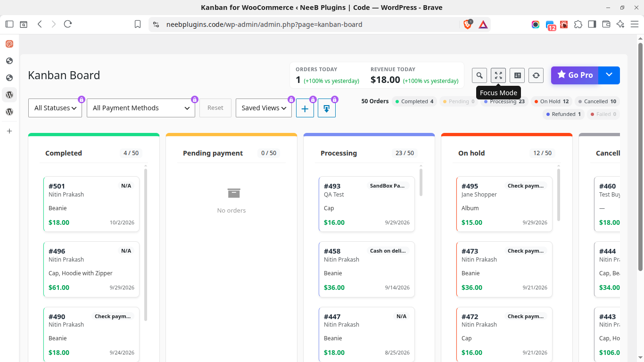The image size is (644, 362).
Task: Open order #493 card in Processing
Action: [367, 204]
